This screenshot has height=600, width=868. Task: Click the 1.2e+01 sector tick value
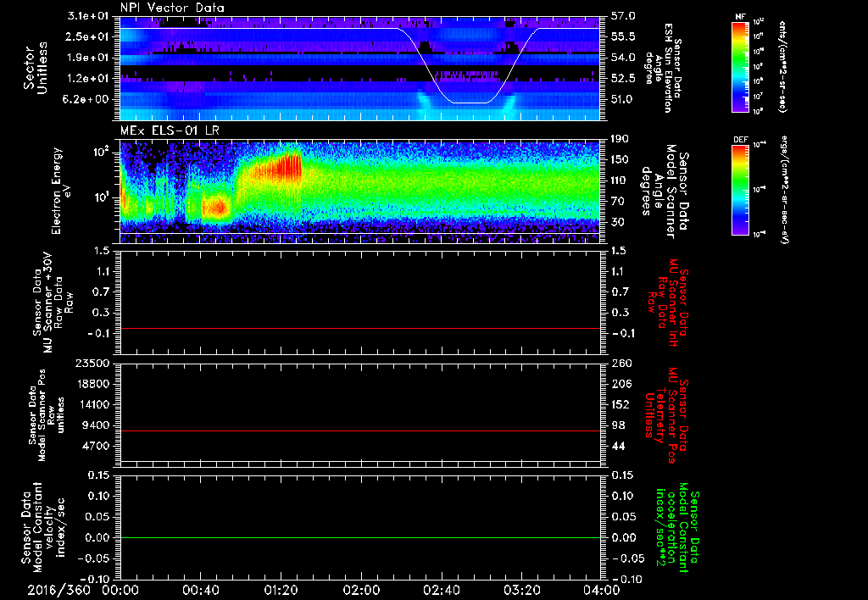(x=88, y=79)
